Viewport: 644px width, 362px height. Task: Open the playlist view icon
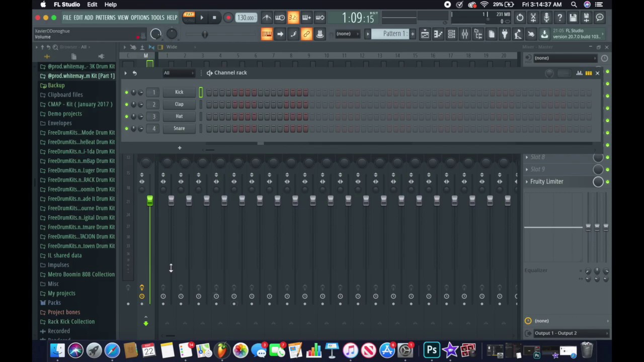pyautogui.click(x=425, y=34)
